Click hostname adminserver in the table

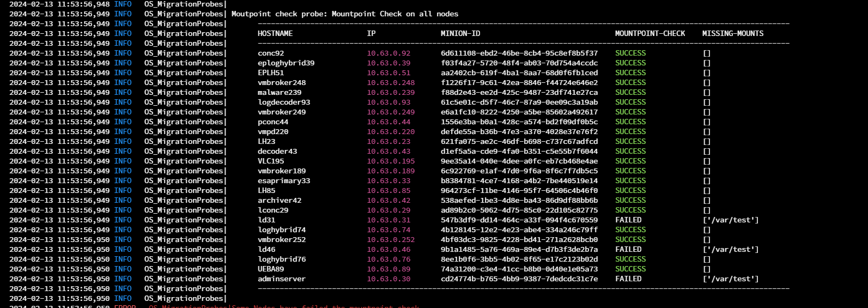click(282, 279)
